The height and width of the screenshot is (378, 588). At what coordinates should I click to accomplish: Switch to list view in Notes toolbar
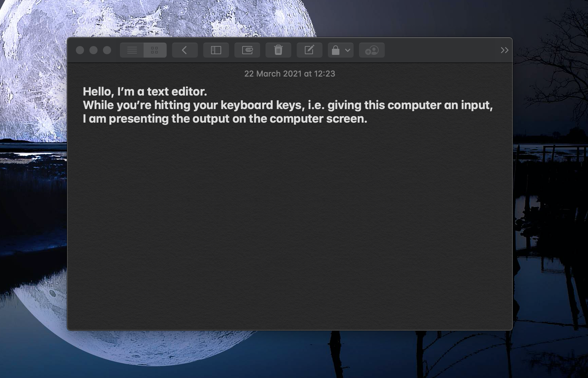[x=132, y=50]
